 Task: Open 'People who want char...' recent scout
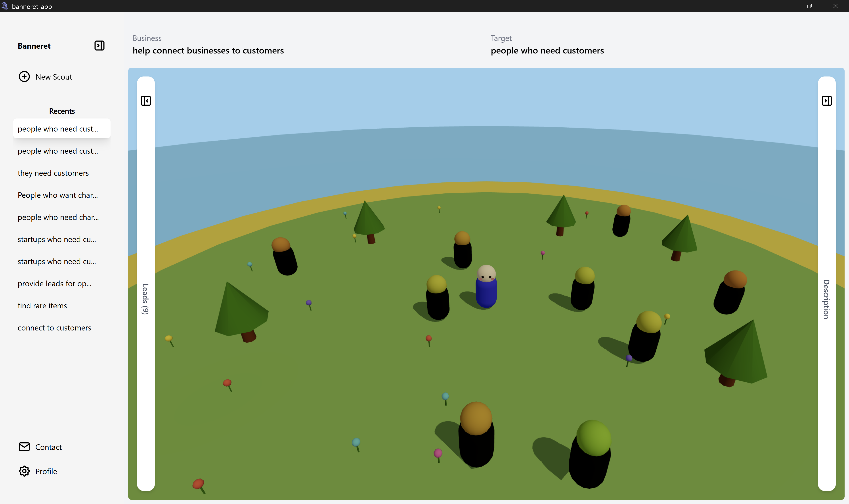pos(58,195)
